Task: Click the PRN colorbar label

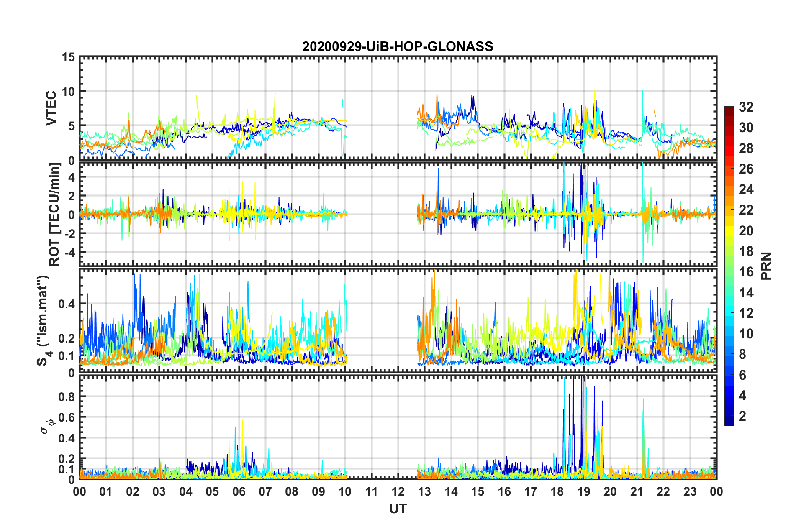Action: [x=766, y=266]
